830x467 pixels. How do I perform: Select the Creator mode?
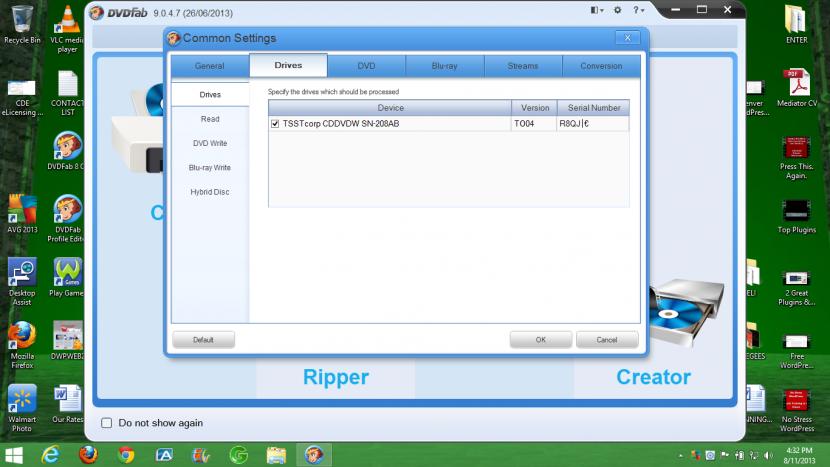click(x=653, y=377)
